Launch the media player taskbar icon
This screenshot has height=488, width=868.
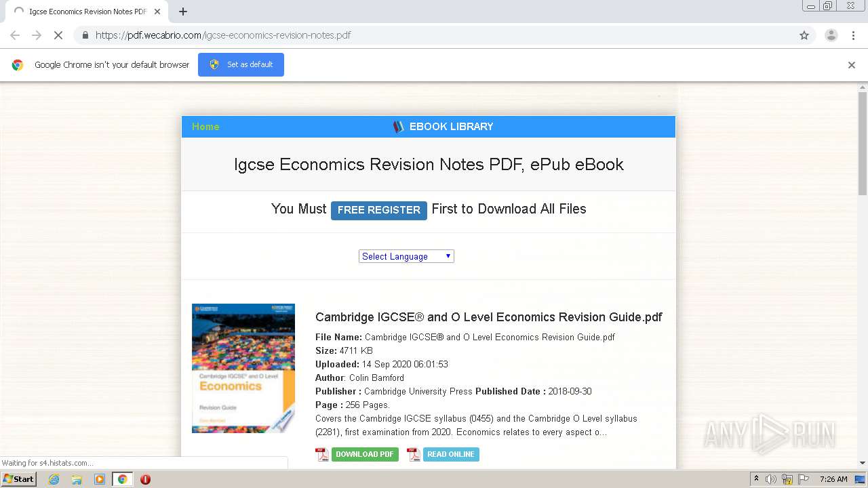pos(100,479)
